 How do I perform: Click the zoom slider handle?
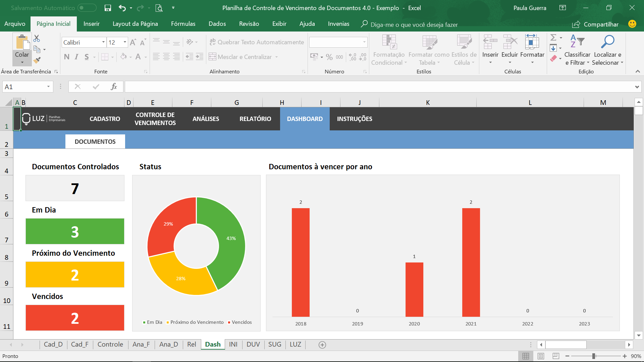[x=594, y=356]
